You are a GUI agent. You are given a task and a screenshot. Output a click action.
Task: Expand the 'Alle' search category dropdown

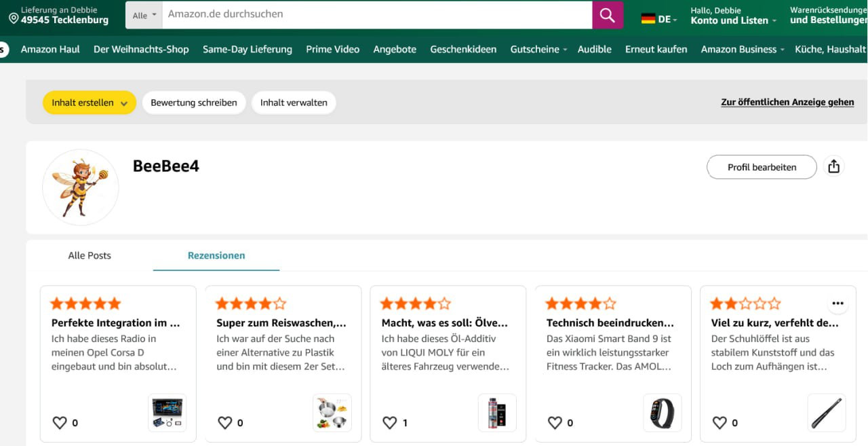pyautogui.click(x=144, y=15)
